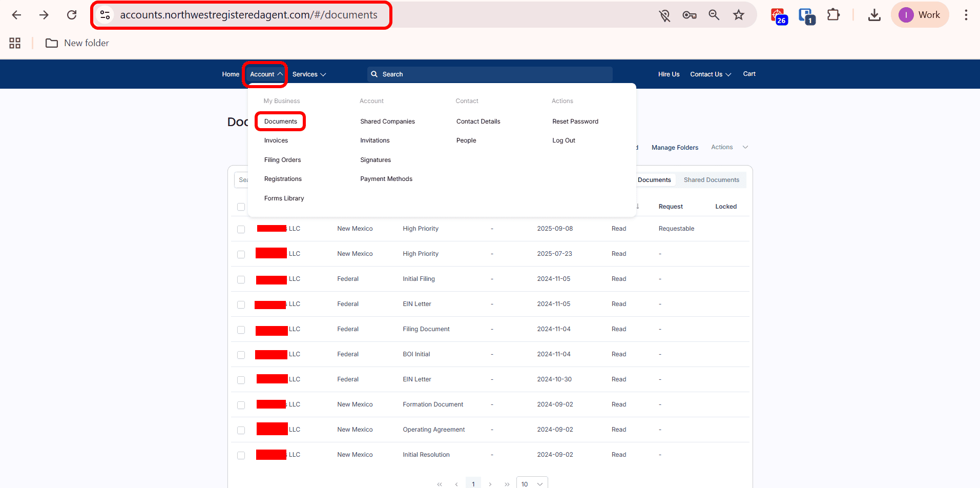This screenshot has width=980, height=488.
Task: Open Invoices from the Account menu
Action: pos(276,140)
